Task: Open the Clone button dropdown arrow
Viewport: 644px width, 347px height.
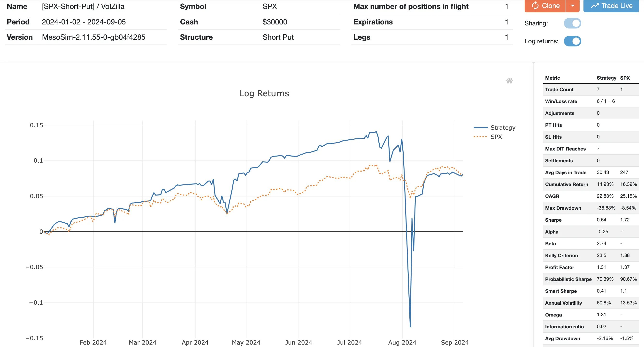Action: 573,6
